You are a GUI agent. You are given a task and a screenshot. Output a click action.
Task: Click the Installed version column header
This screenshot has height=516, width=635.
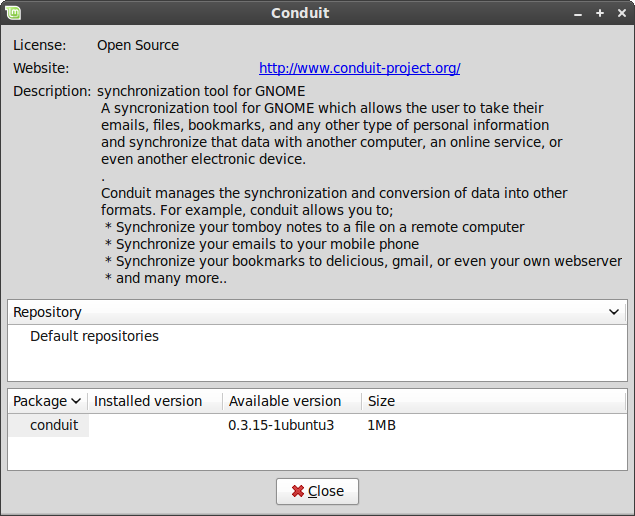pyautogui.click(x=155, y=401)
